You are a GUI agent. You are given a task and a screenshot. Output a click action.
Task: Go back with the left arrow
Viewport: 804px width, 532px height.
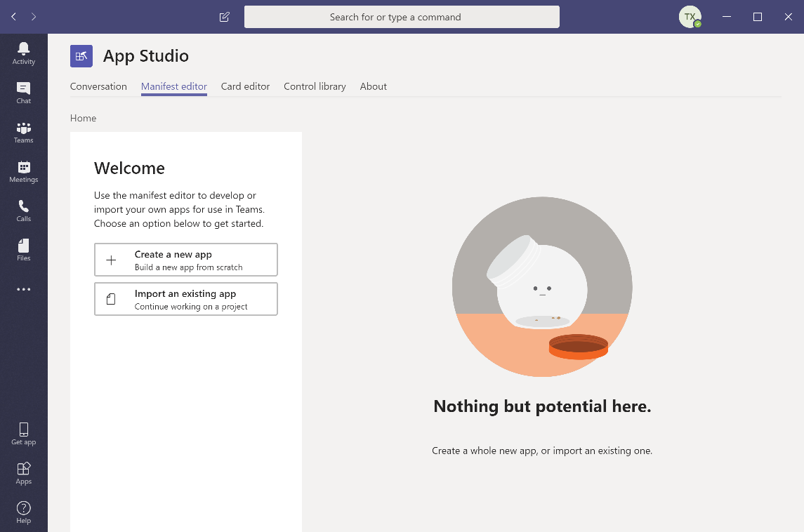[x=14, y=17]
